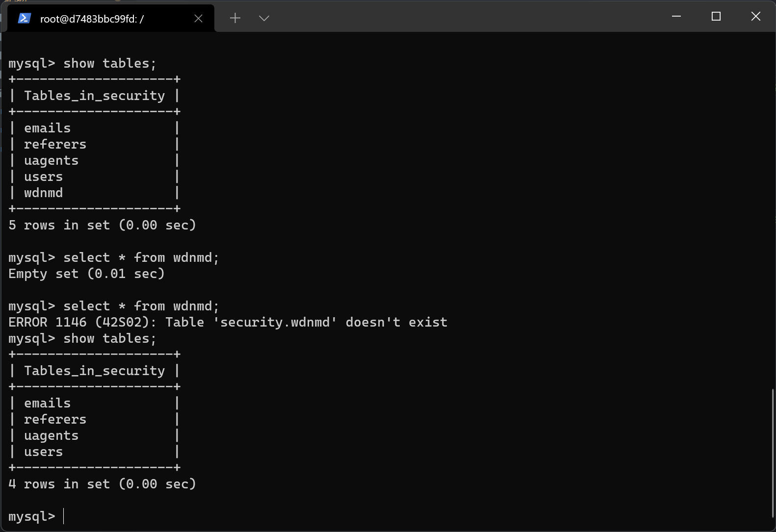776x532 pixels.
Task: Open a new terminal tab
Action: click(235, 18)
